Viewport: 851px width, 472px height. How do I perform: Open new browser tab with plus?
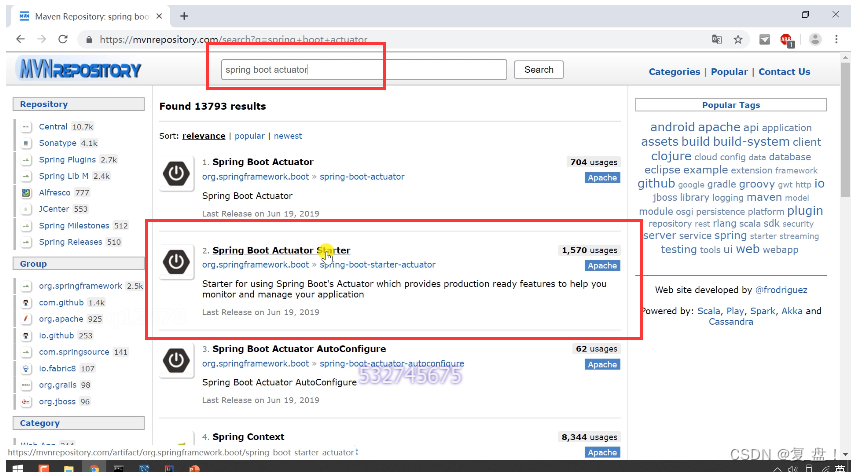[x=184, y=16]
